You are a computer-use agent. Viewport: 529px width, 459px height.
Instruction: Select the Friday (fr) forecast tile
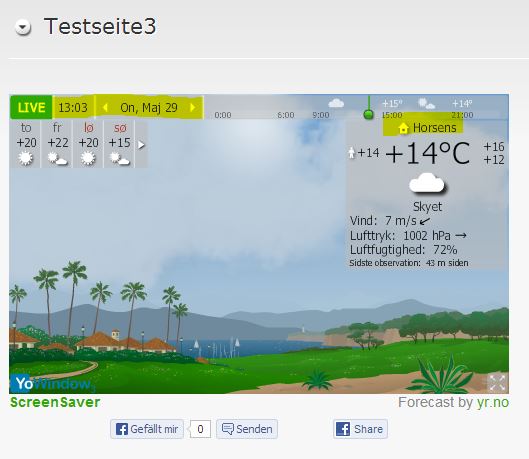(x=57, y=144)
